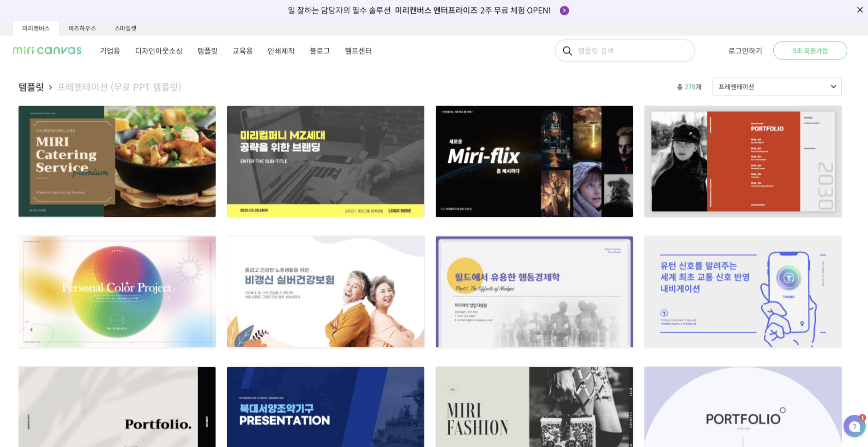Open the 북대서양조약기구 PRESENTATION template
Screen dimensions: 868x447
coord(325,407)
